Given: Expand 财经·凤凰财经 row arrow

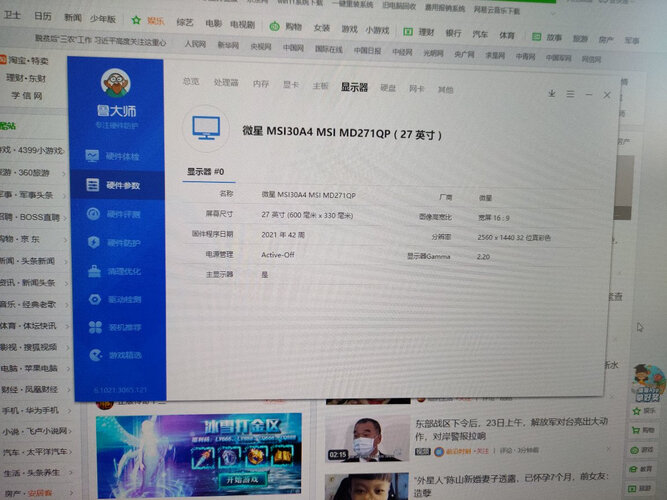Looking at the screenshot, I should tap(68, 389).
